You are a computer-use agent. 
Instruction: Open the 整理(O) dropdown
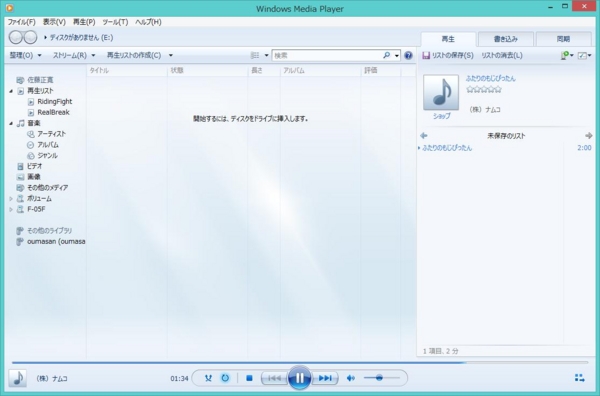coord(25,55)
